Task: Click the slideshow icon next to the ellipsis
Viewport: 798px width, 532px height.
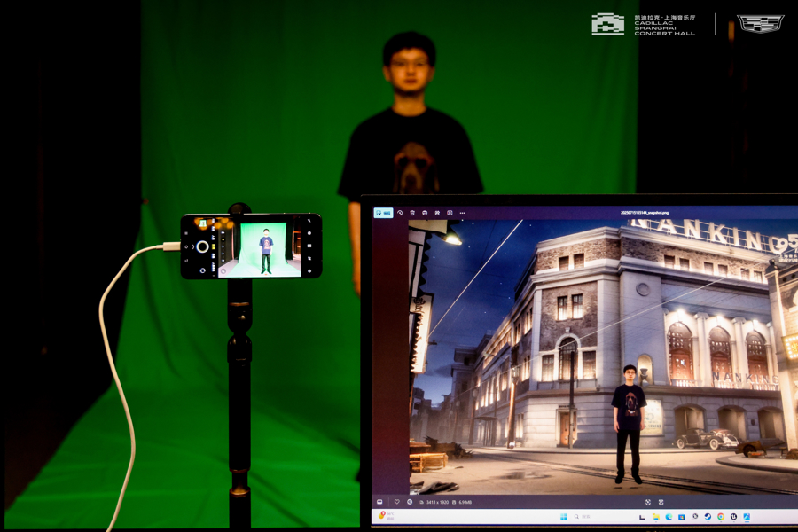Action: [x=450, y=213]
